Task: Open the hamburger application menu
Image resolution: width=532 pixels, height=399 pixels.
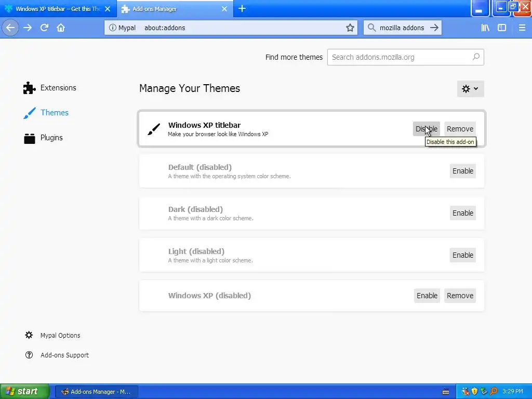Action: (x=522, y=28)
